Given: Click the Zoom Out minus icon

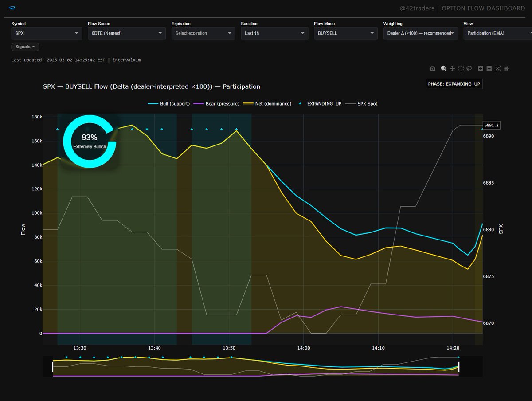Looking at the screenshot, I should point(489,68).
